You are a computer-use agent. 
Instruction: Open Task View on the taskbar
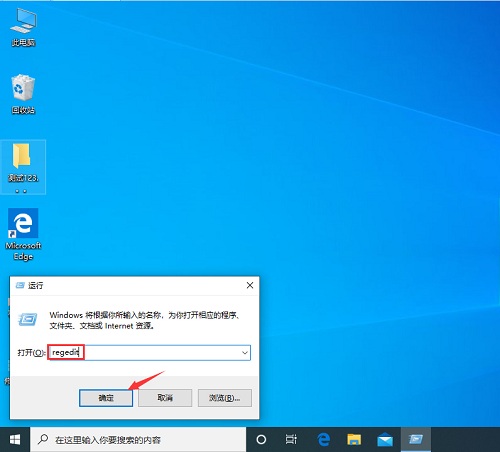pos(291,440)
